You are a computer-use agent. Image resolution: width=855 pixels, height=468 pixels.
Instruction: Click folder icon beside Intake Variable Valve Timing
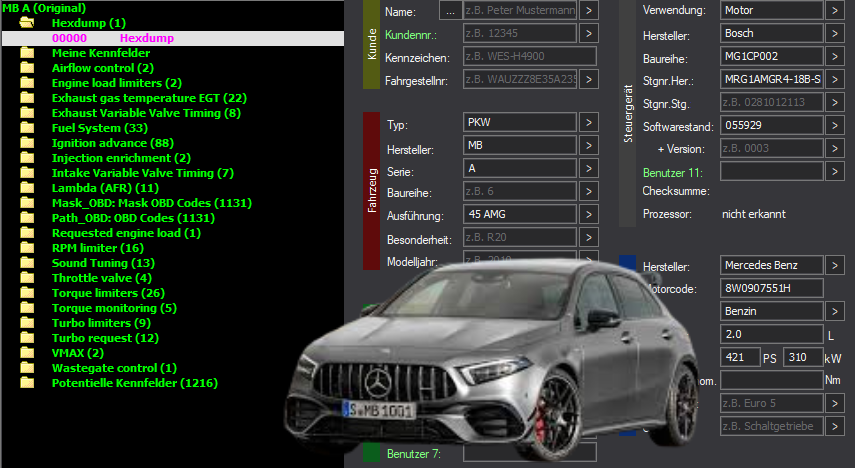tap(27, 173)
